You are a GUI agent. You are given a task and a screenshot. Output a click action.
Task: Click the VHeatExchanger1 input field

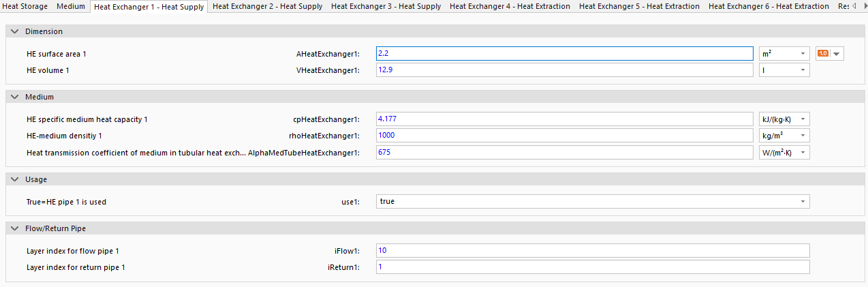(x=564, y=70)
